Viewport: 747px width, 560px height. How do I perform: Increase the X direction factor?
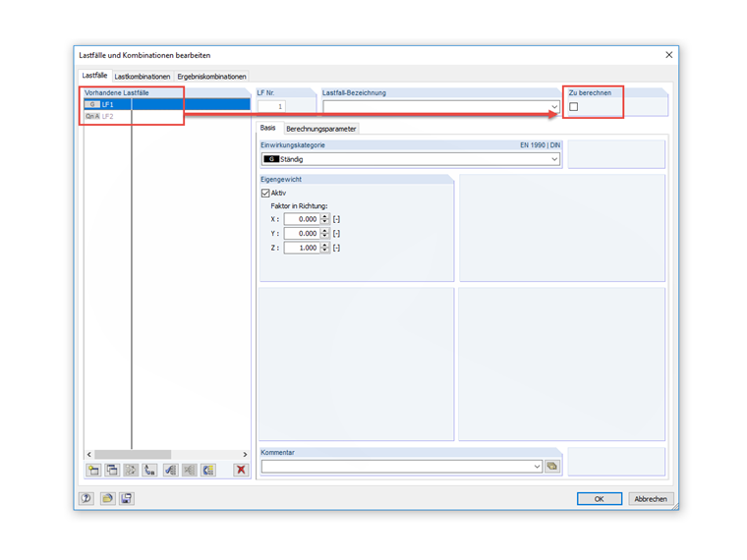[325, 216]
